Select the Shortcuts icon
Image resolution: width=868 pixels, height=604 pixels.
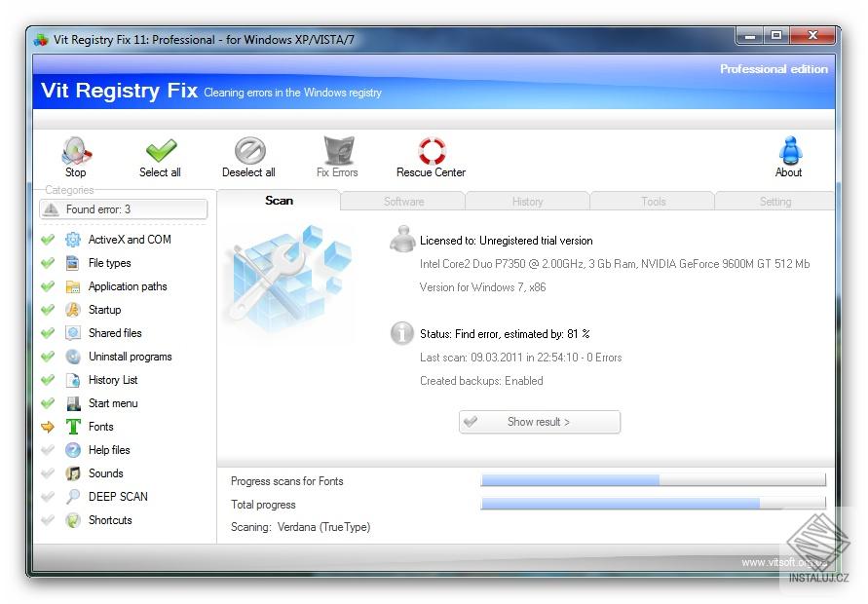(72, 520)
